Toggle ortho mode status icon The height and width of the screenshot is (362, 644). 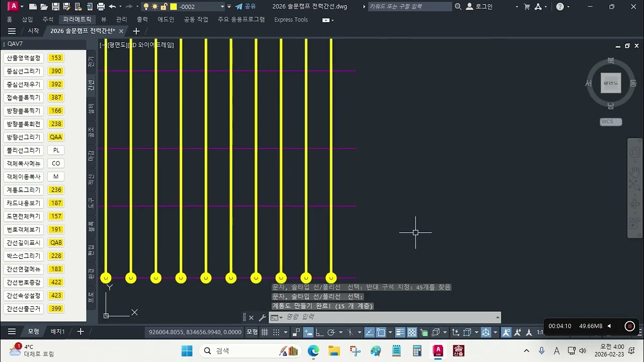tap(319, 332)
